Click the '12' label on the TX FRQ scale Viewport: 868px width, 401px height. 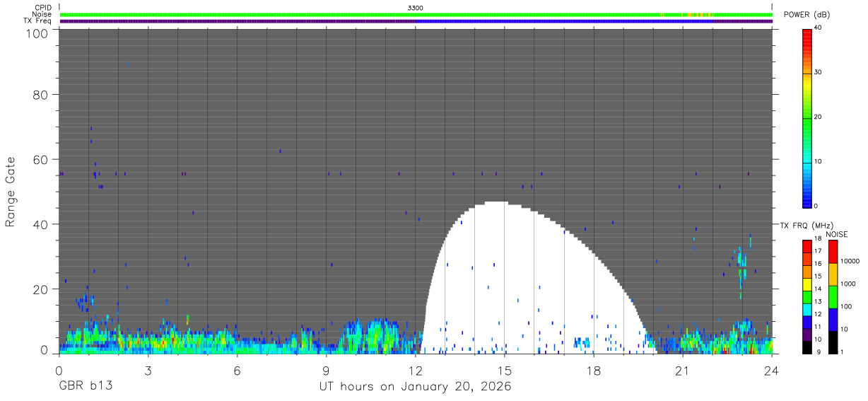point(817,314)
